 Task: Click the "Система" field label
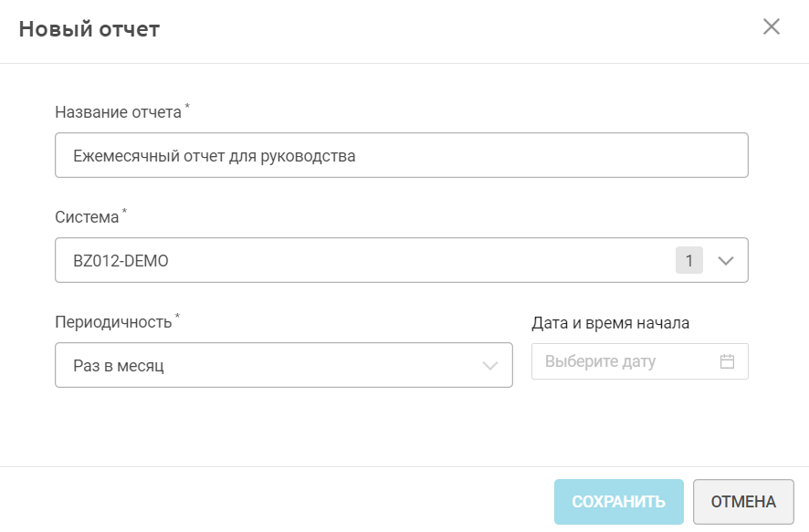pos(87,217)
